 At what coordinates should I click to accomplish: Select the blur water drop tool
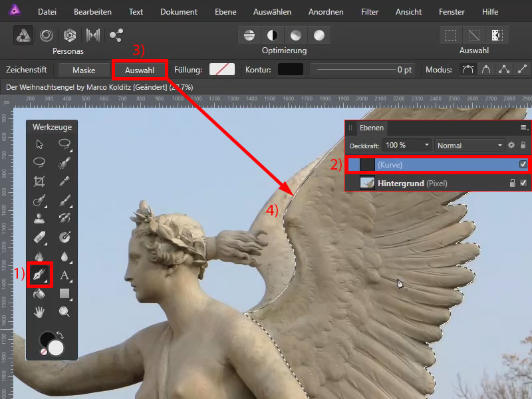coord(65,256)
